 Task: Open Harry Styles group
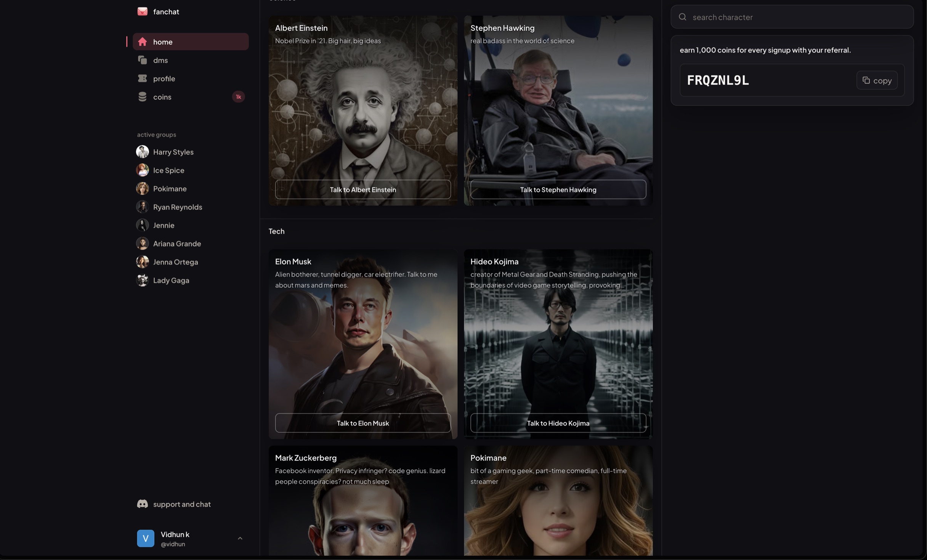pos(173,152)
